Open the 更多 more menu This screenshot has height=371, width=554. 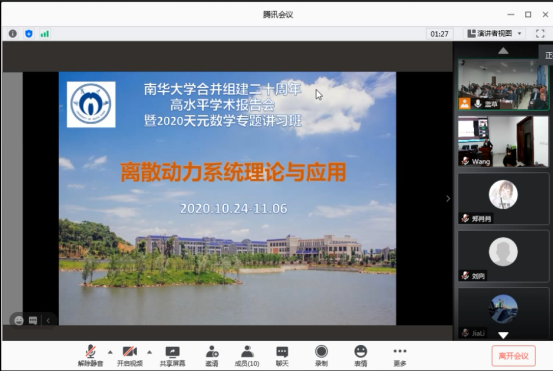tap(400, 356)
